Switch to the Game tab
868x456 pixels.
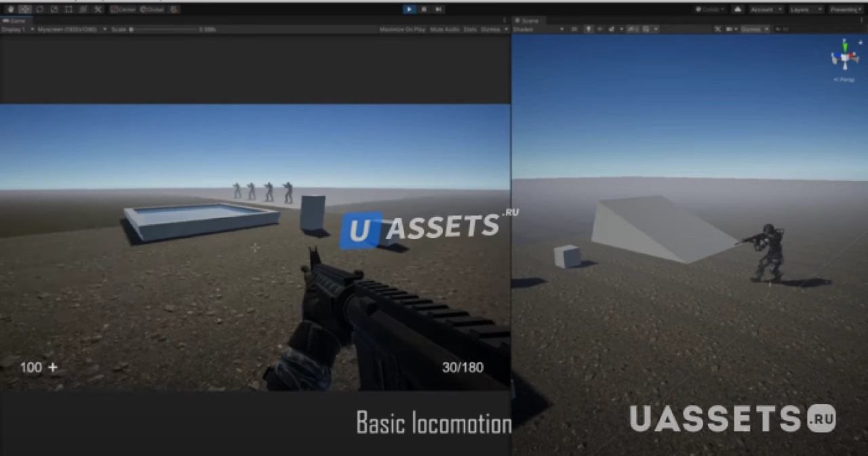16,21
